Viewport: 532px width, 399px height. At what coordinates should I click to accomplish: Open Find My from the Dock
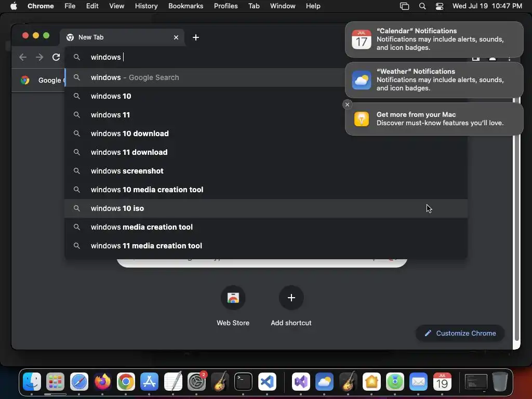point(395,382)
